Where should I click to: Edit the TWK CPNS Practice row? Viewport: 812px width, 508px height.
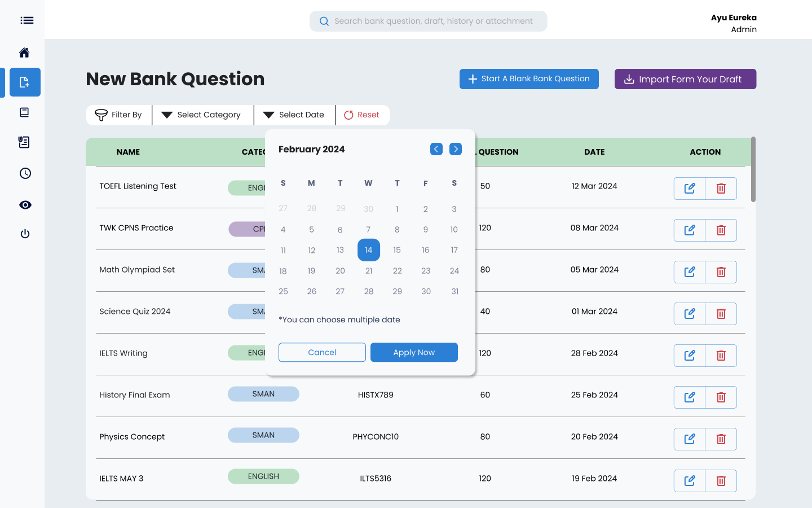[x=690, y=230]
